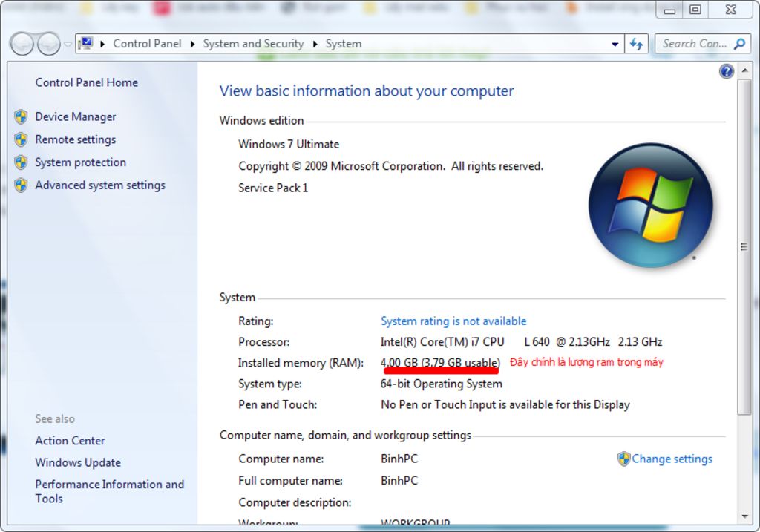
Task: Click scrollbar up arrow
Action: [744, 71]
